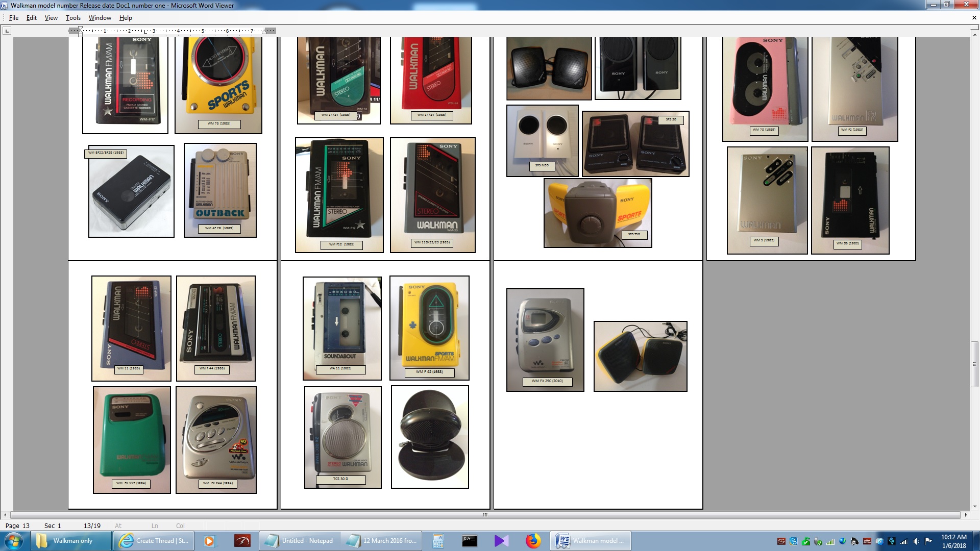Select the yellow Sports Walkman WM 75 photo
Image resolution: width=980 pixels, height=551 pixels.
pos(218,85)
